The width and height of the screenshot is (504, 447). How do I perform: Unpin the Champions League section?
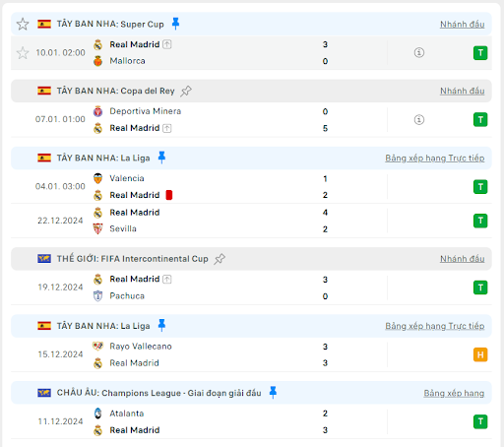273,393
